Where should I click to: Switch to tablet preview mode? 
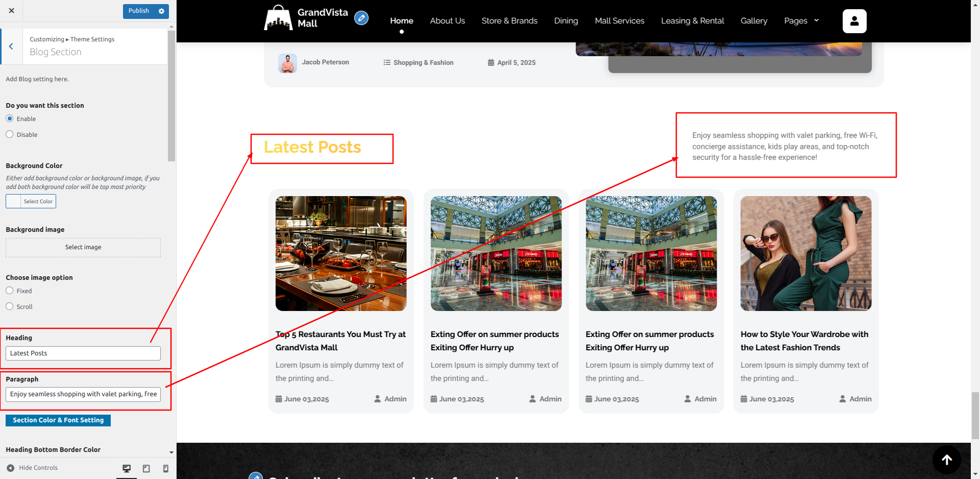[146, 468]
